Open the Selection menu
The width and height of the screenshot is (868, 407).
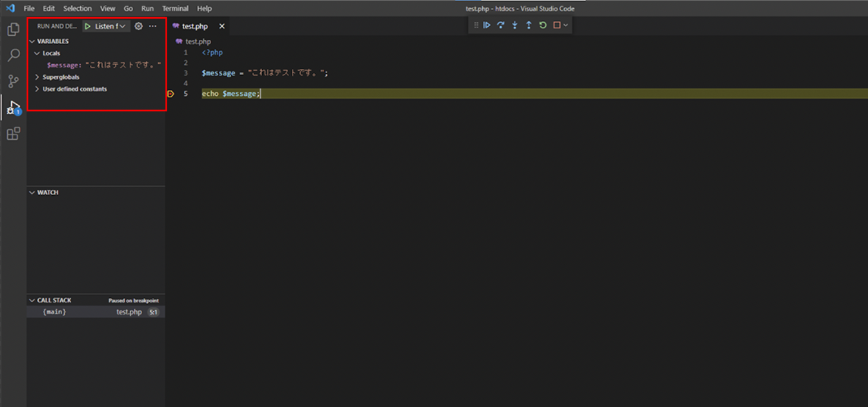point(77,8)
